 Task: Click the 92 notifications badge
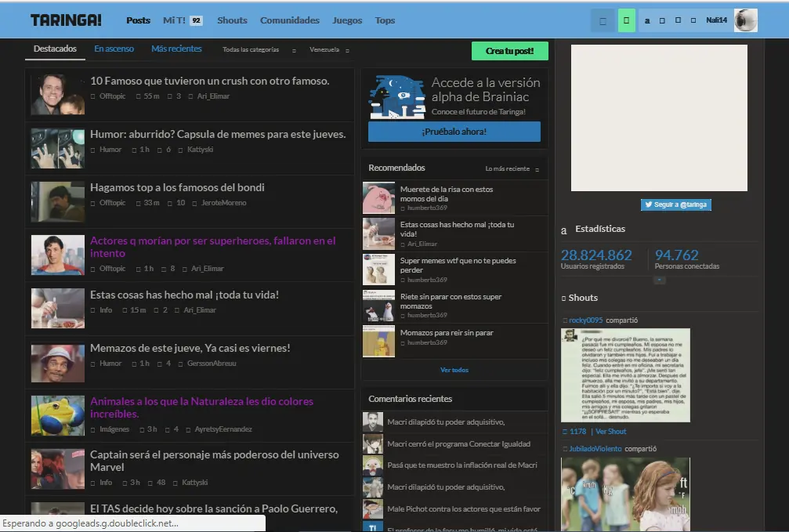pyautogui.click(x=196, y=20)
